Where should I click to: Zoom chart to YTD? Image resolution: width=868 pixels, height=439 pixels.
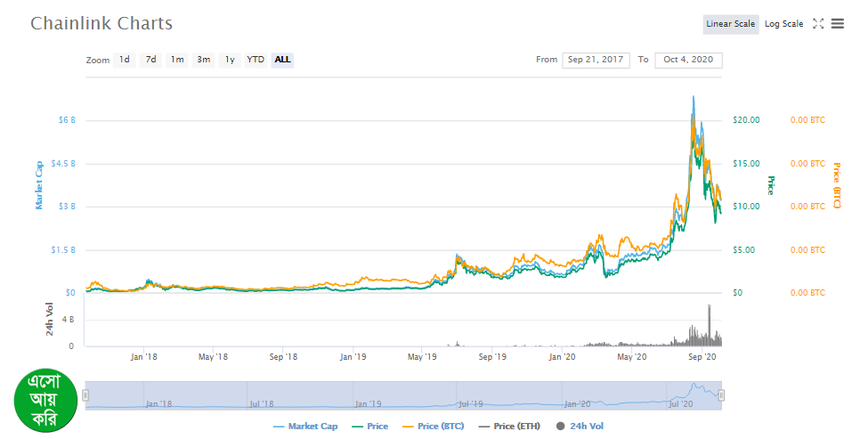[256, 60]
